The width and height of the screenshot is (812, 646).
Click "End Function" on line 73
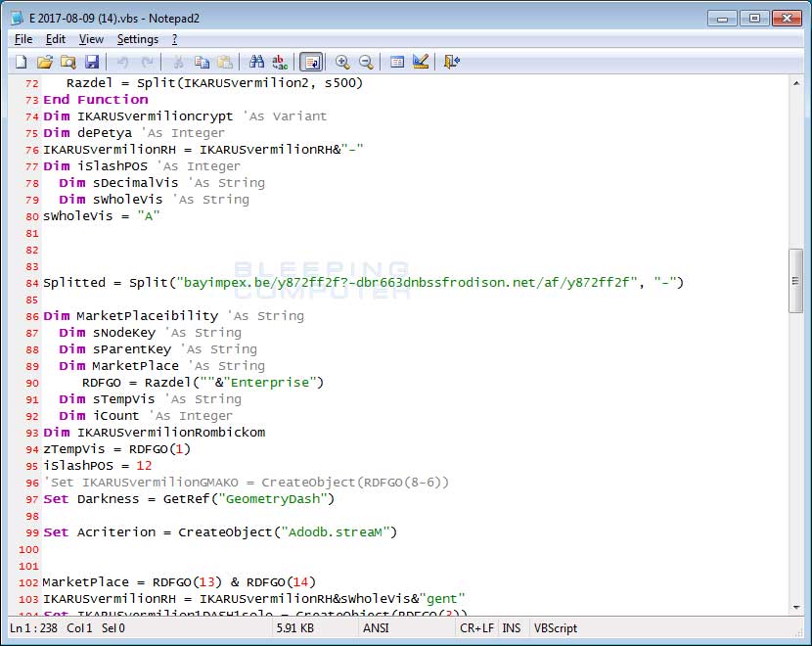[96, 100]
